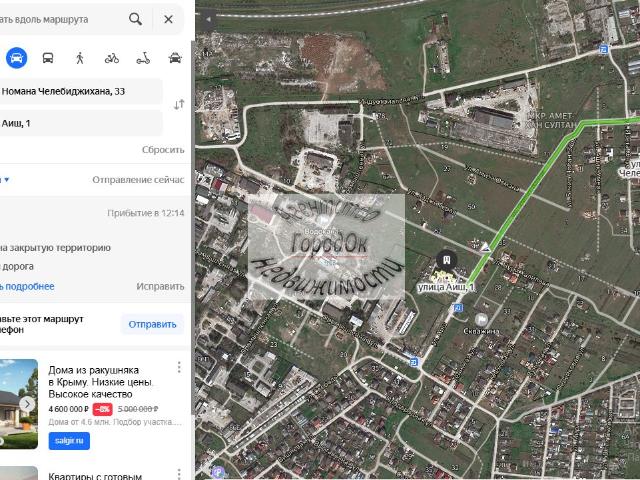
Task: Open options for Квартиры с готовым ad
Action: click(179, 473)
